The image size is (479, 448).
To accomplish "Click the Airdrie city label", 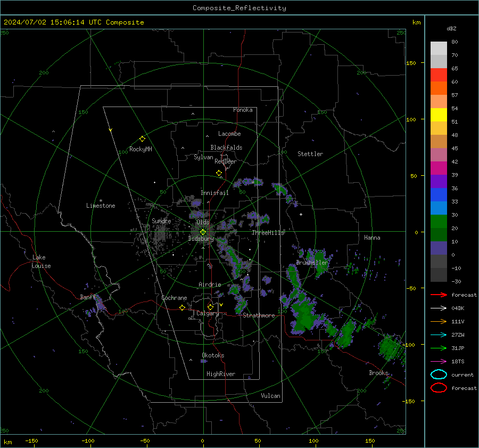I will (210, 284).
